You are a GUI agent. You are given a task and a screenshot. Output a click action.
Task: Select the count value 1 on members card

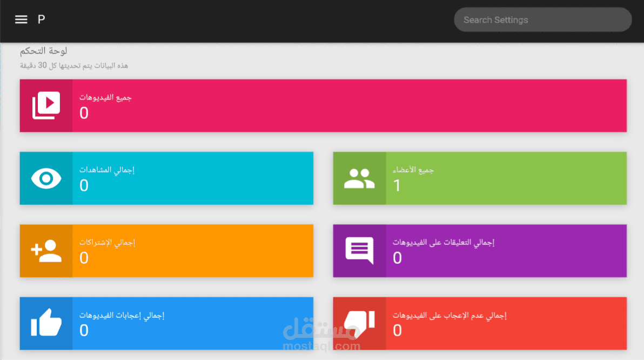click(397, 186)
